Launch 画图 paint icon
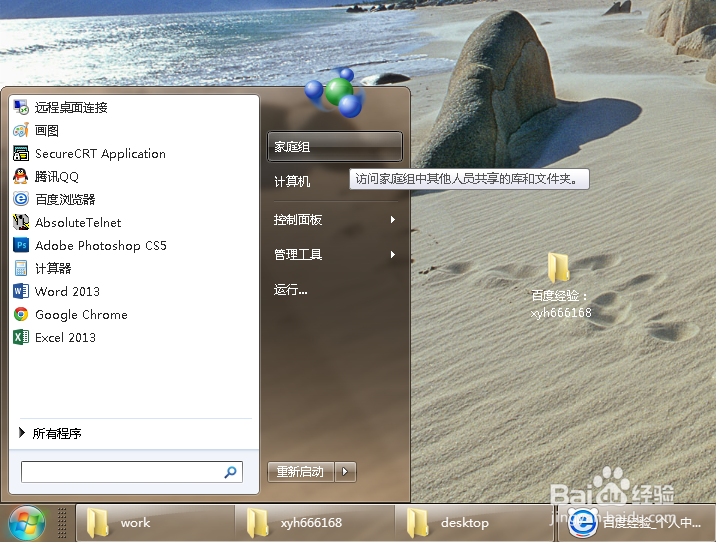The image size is (716, 542). 21,131
